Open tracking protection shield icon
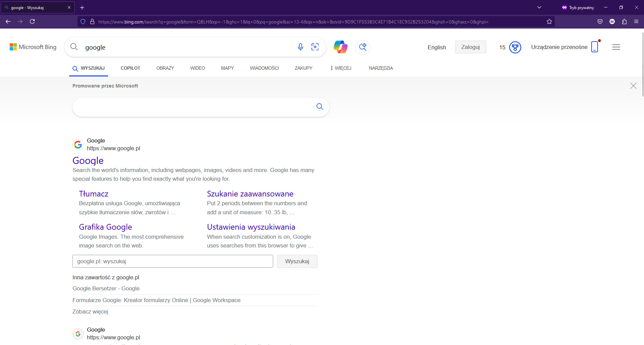The width and height of the screenshot is (644, 345). pyautogui.click(x=83, y=21)
